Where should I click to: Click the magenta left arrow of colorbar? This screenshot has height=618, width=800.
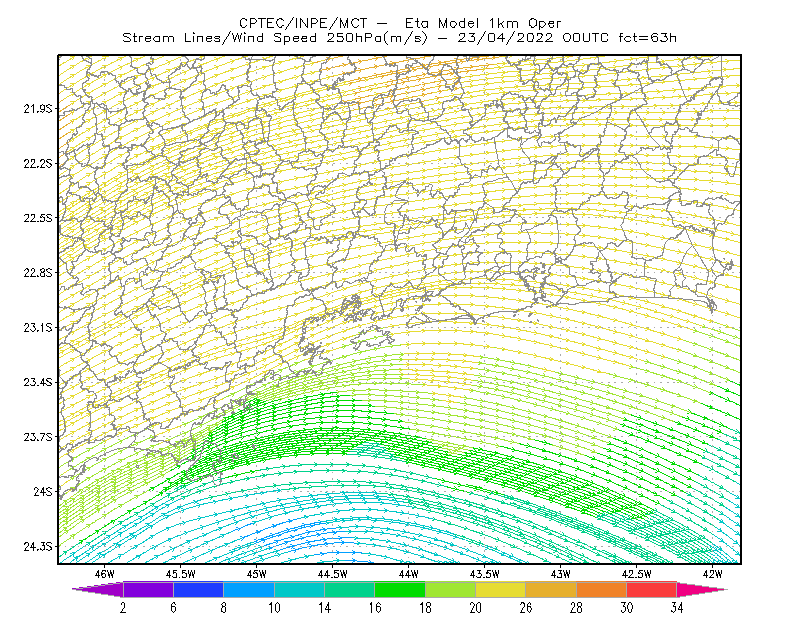pos(98,589)
